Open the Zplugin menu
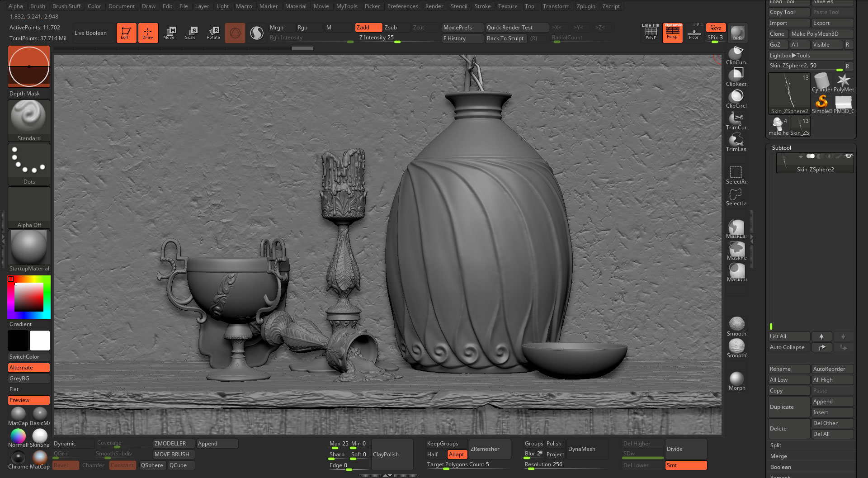 point(586,6)
